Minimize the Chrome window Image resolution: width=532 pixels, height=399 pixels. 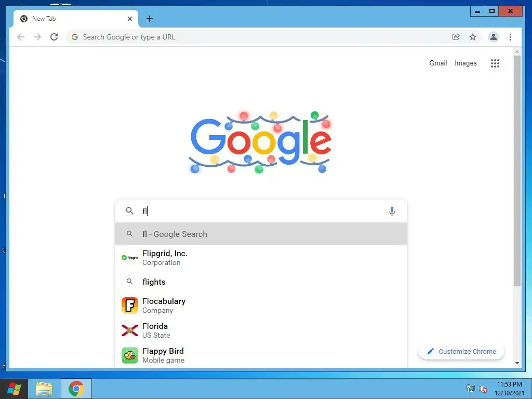point(477,11)
